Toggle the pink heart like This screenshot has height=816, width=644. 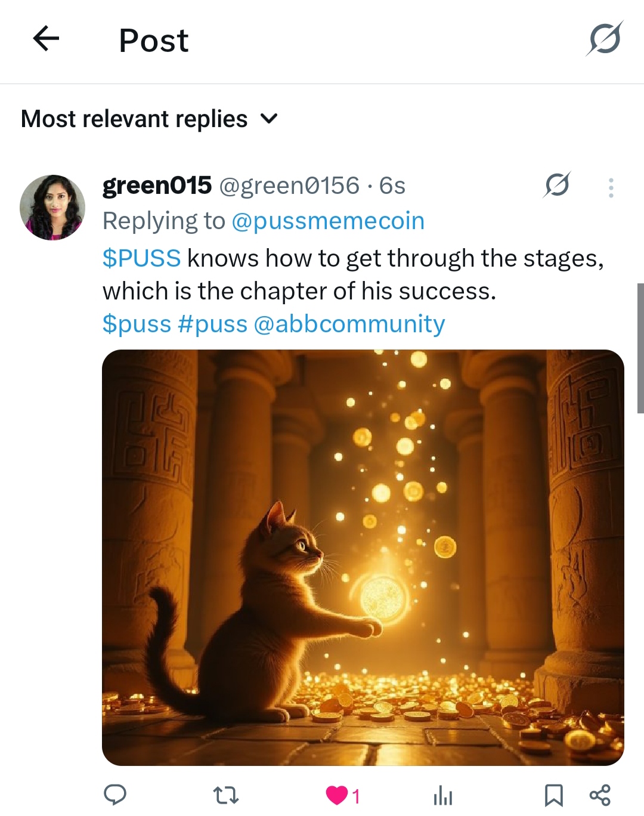click(x=338, y=795)
